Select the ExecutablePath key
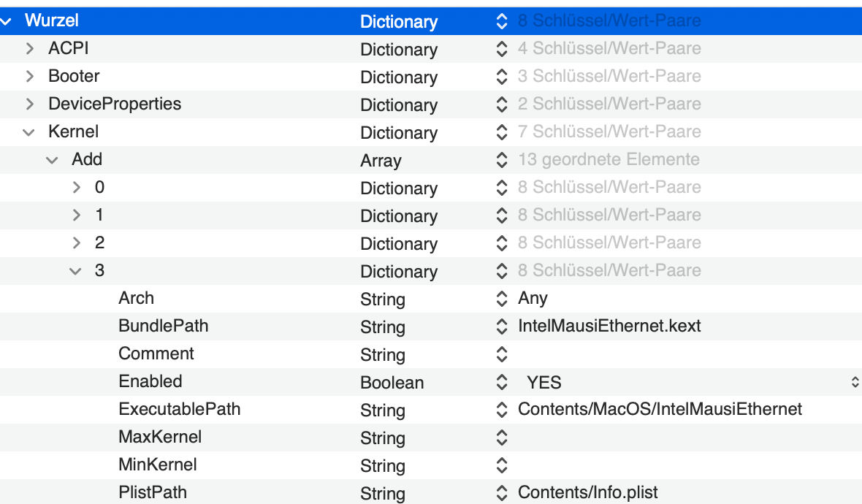Screen dimensions: 862x504 (x=179, y=410)
